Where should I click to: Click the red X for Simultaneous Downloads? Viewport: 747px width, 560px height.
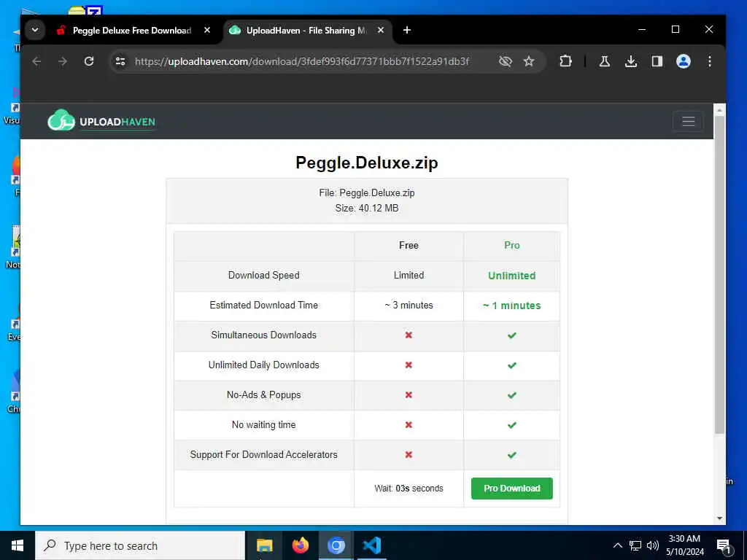click(409, 335)
